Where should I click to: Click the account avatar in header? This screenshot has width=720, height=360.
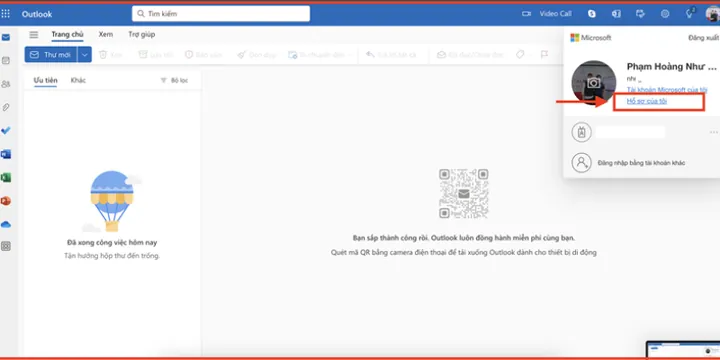(x=713, y=14)
